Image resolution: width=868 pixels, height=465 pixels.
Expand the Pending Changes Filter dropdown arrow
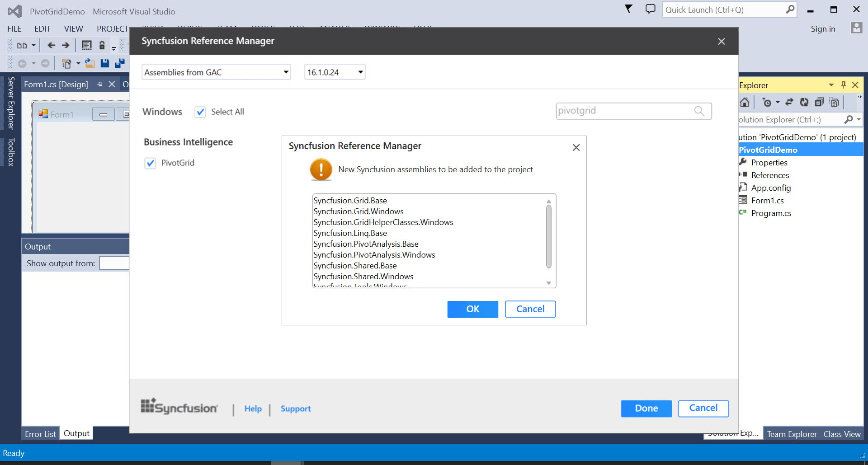click(778, 103)
